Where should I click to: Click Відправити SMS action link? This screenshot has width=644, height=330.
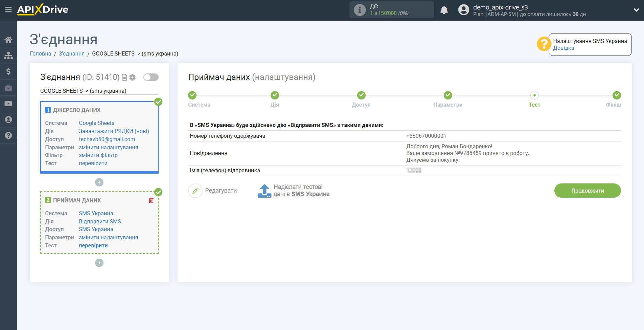[x=100, y=222]
